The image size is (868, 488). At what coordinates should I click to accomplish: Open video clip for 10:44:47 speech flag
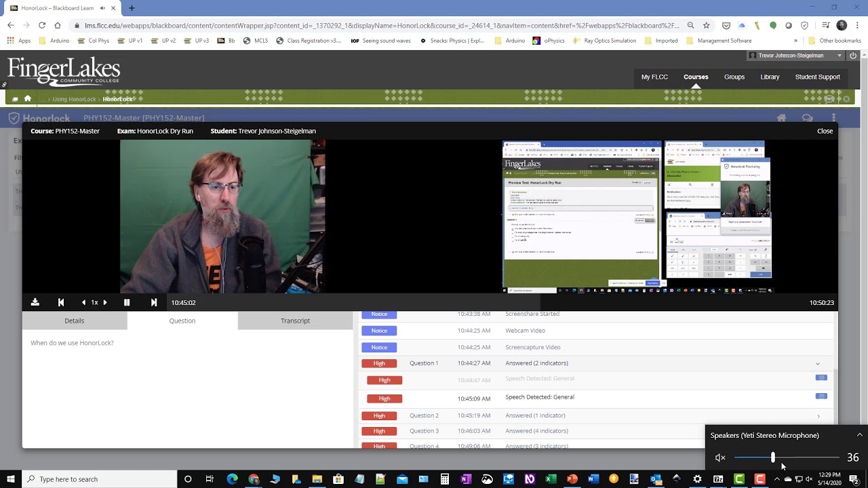[821, 378]
